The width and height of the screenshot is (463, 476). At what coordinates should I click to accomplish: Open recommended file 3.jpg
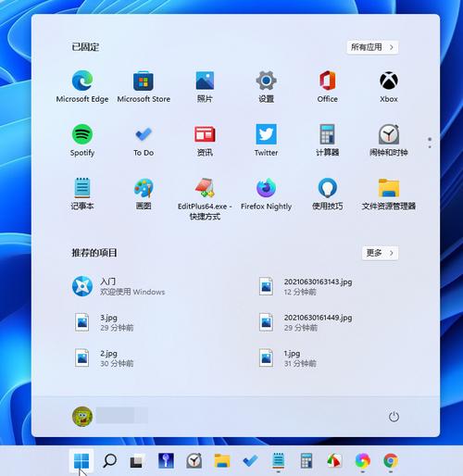click(x=105, y=322)
